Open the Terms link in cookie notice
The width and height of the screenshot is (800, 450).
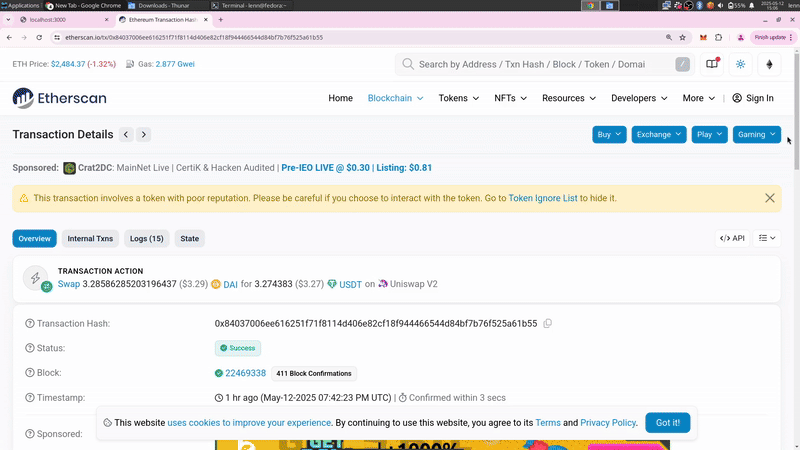[548, 423]
